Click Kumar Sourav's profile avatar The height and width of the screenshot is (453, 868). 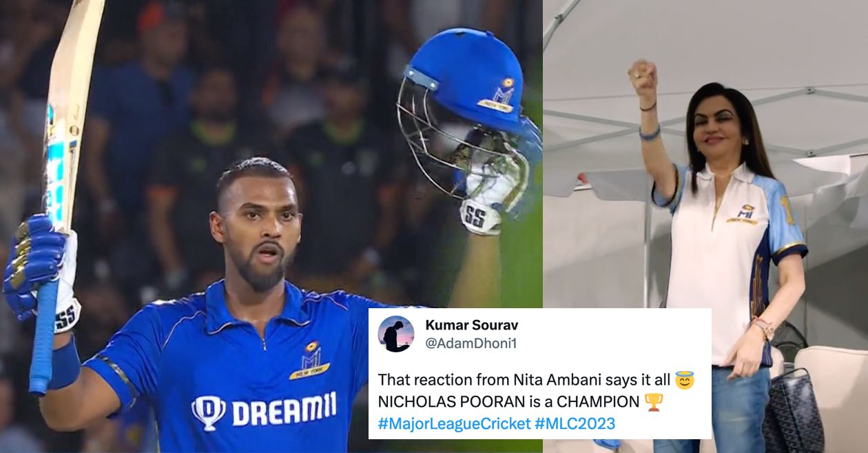pyautogui.click(x=396, y=334)
